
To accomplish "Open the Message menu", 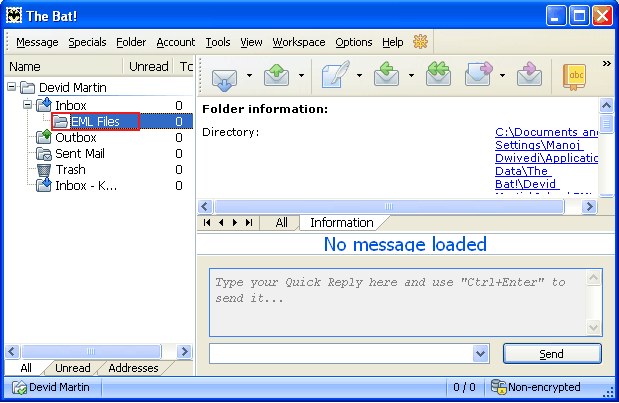I will tap(37, 42).
